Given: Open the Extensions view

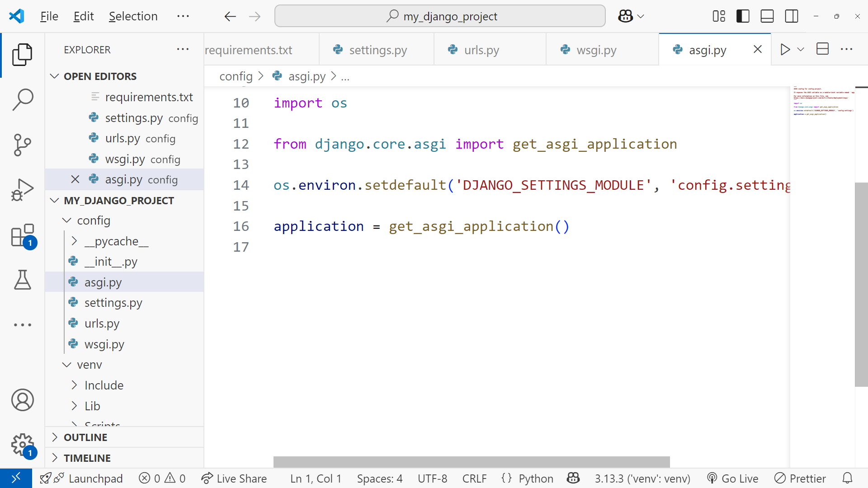Looking at the screenshot, I should [x=22, y=235].
